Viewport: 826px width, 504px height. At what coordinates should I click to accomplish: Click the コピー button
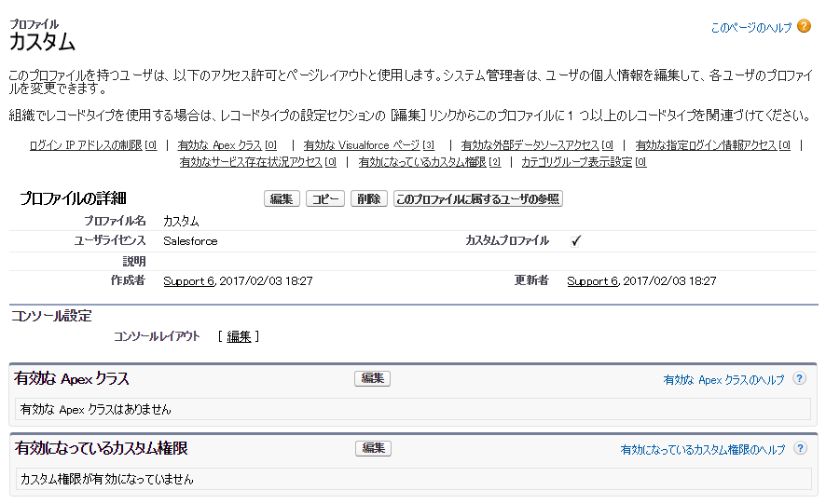click(325, 198)
